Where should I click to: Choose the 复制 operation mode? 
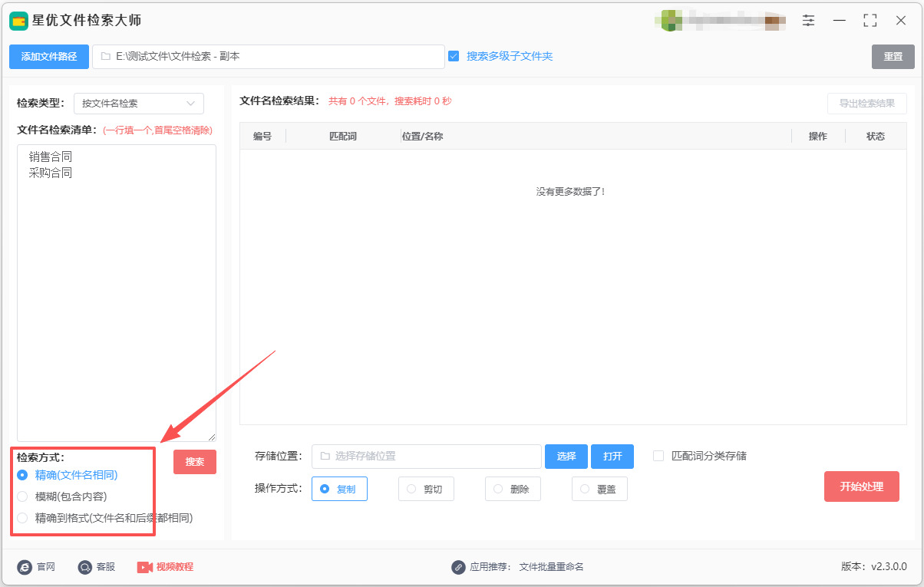339,489
